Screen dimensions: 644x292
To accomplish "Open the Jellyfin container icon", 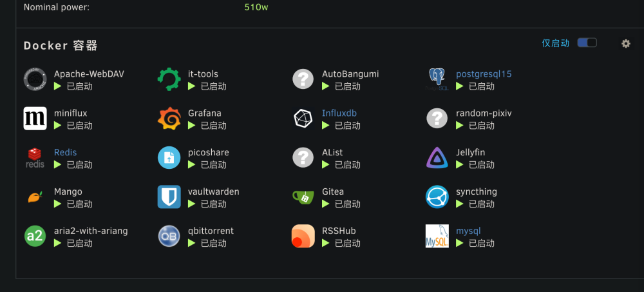I will (437, 158).
